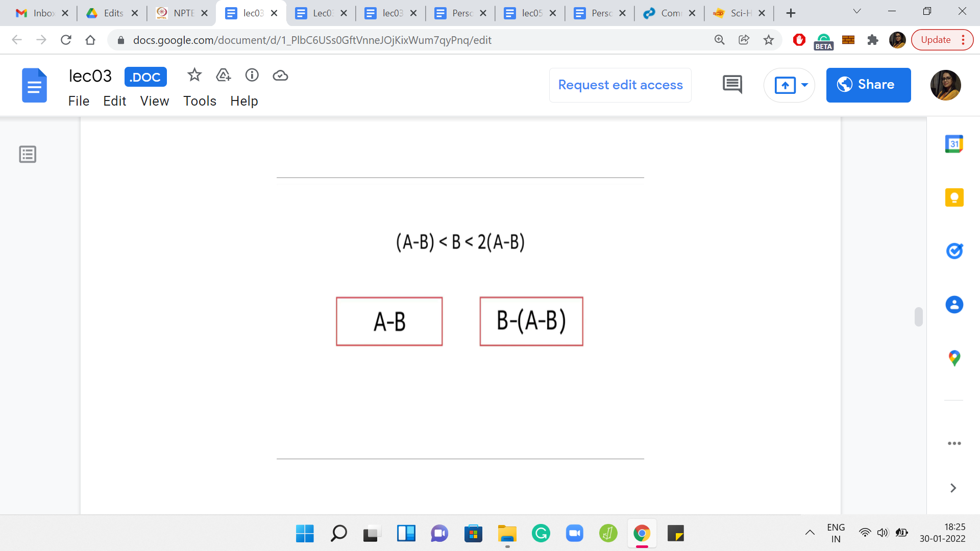The width and height of the screenshot is (980, 551).
Task: Open Google Tasks side panel
Action: [954, 251]
